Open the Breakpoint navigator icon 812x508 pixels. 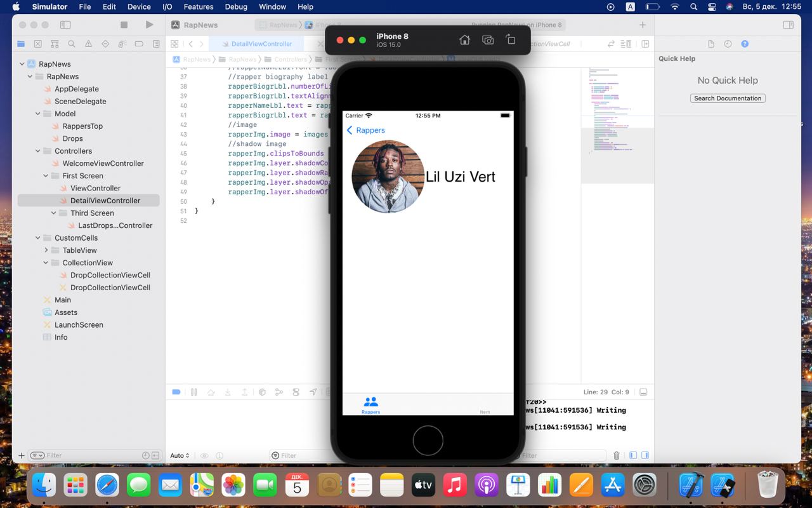click(140, 44)
